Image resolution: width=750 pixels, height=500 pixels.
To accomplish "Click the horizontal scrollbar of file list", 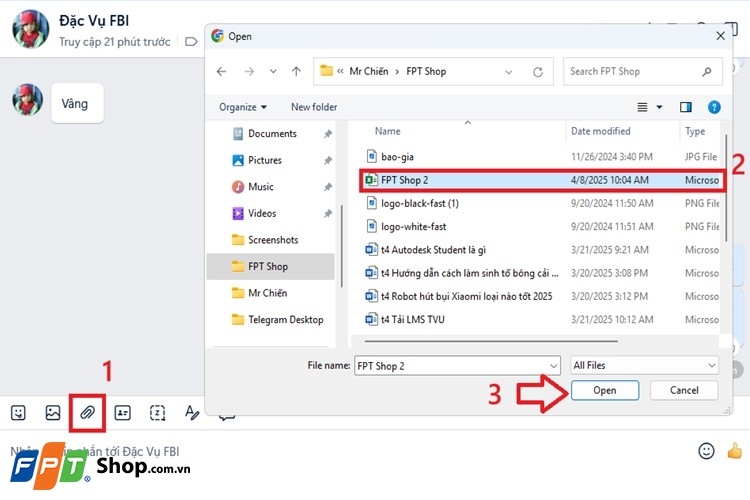I will (x=491, y=341).
